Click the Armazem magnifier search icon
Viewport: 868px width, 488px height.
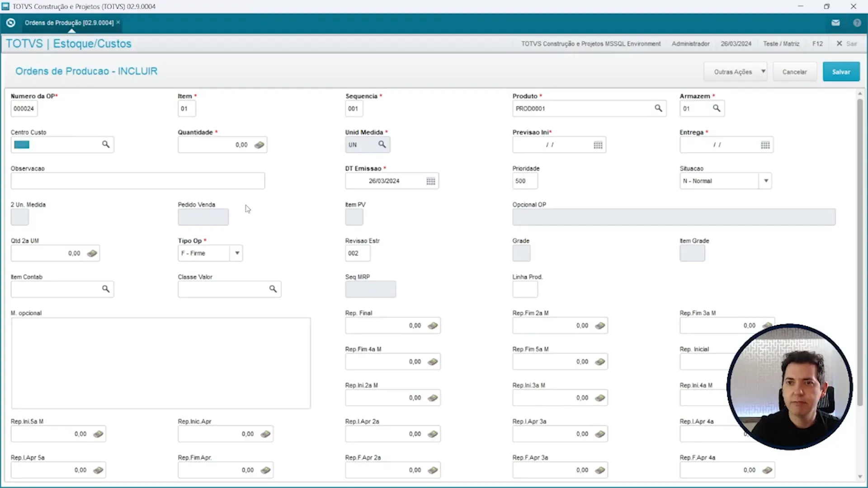coord(717,108)
